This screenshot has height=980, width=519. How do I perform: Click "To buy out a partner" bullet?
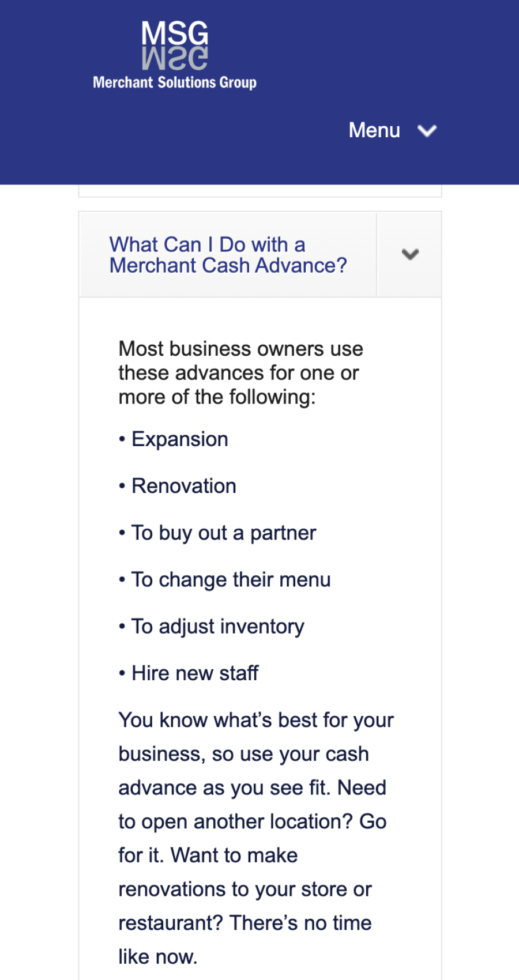pyautogui.click(x=223, y=533)
